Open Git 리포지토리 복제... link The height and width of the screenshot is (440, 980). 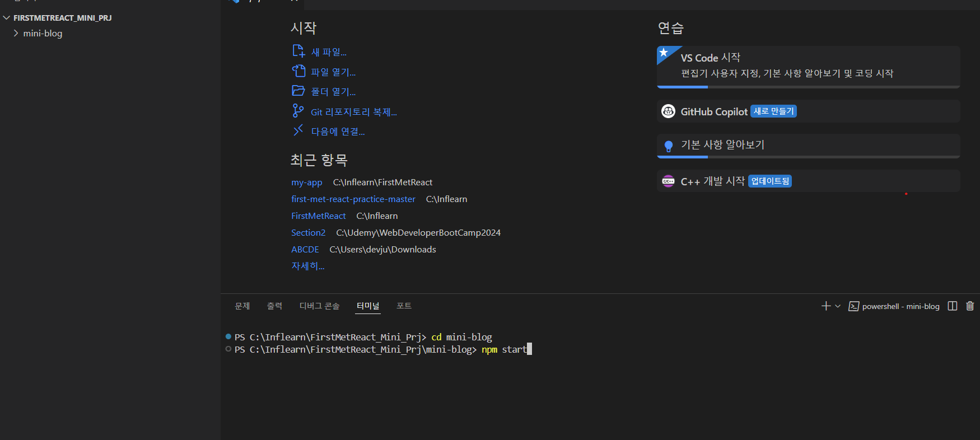(354, 112)
